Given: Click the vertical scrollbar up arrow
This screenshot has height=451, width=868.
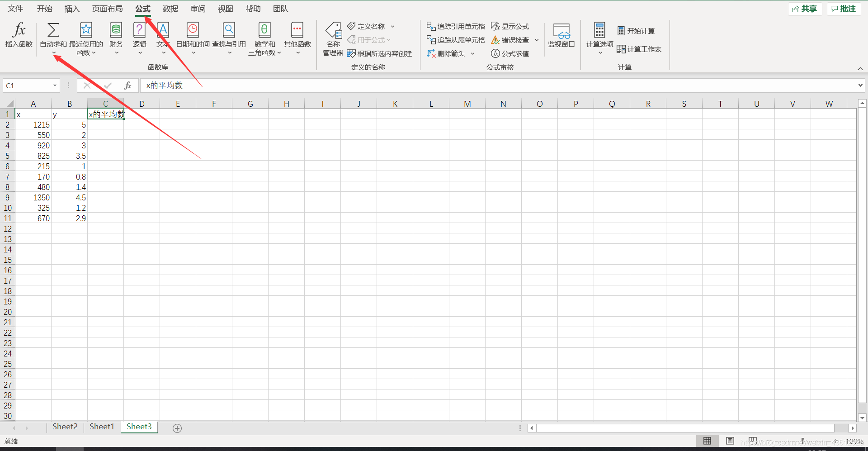Looking at the screenshot, I should tap(862, 104).
